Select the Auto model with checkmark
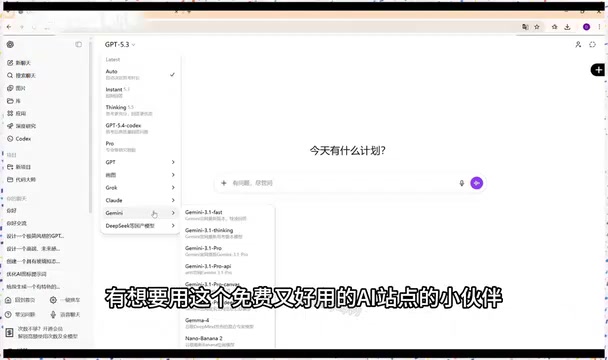This screenshot has width=608, height=360. 140,74
